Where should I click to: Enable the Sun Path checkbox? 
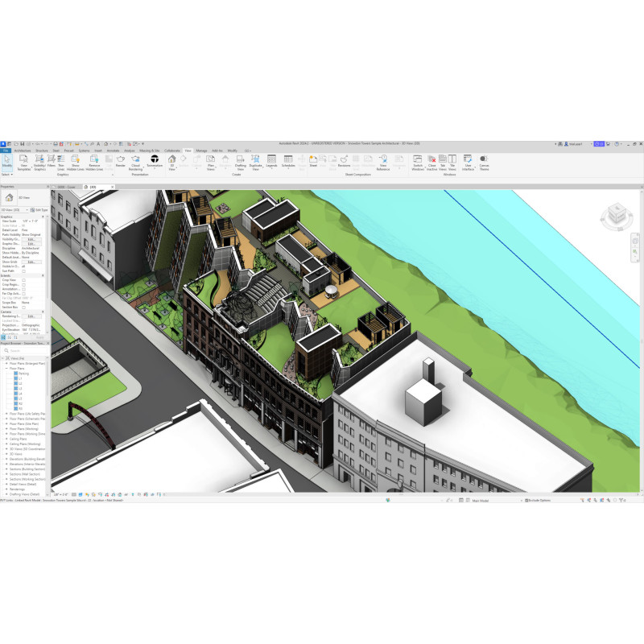click(x=24, y=271)
